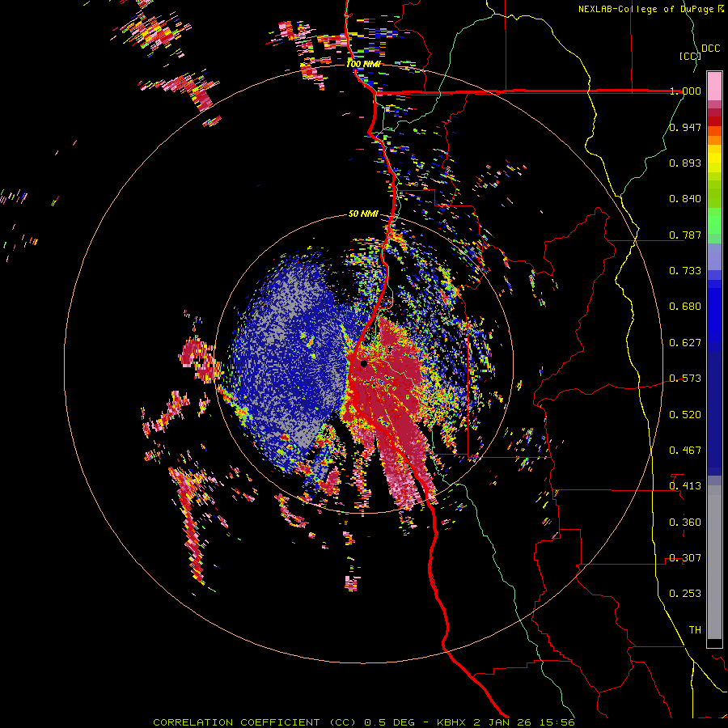
Task: Select the 0.947 scale value
Action: click(685, 127)
